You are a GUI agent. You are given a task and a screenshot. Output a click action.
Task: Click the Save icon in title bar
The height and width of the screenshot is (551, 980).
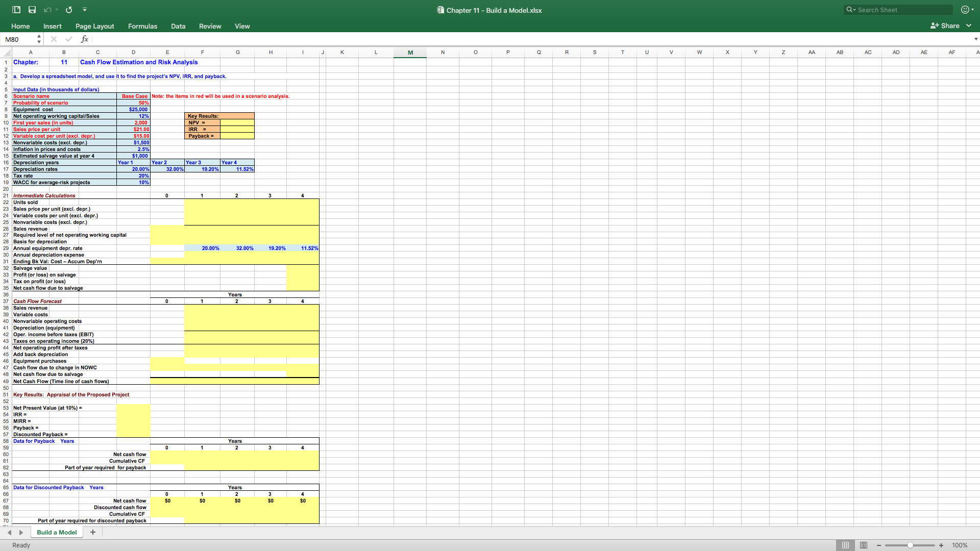[32, 10]
